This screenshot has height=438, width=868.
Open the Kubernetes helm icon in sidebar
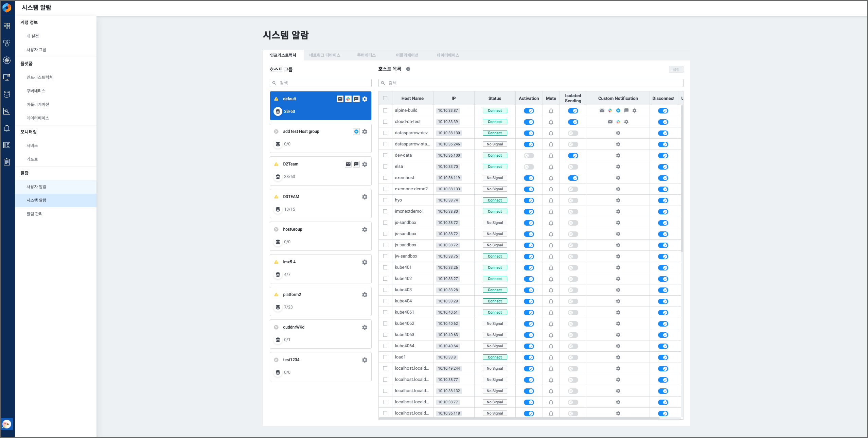[x=7, y=60]
